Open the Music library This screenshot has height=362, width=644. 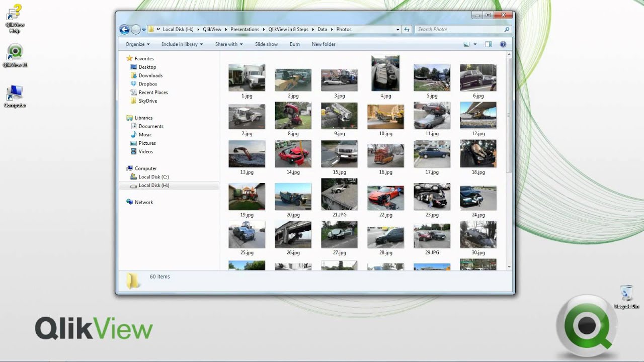[141, 135]
